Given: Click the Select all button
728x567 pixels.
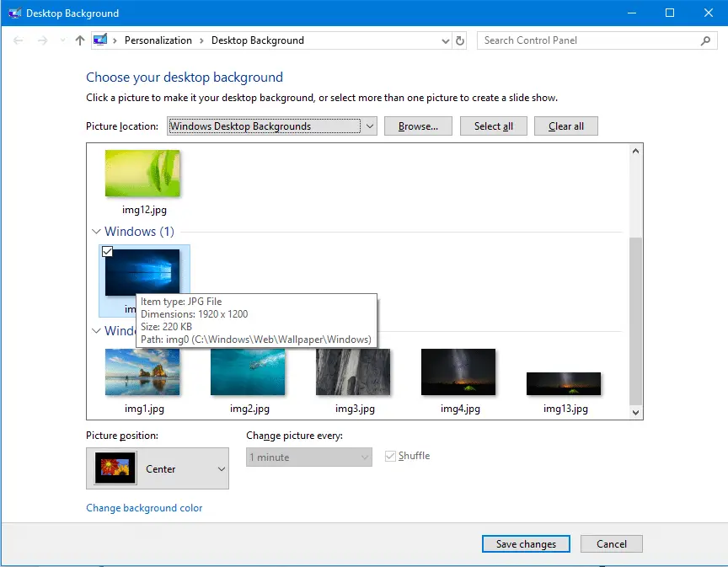Looking at the screenshot, I should tap(494, 126).
